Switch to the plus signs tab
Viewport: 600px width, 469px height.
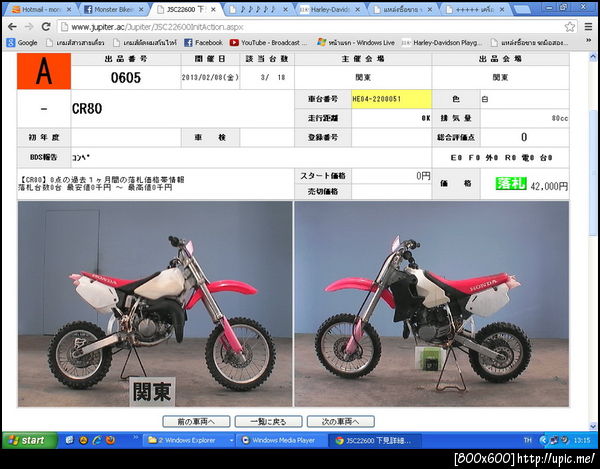pyautogui.click(x=475, y=10)
